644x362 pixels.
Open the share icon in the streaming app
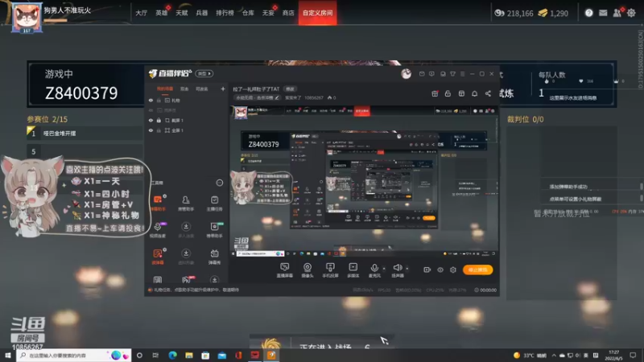(x=488, y=93)
